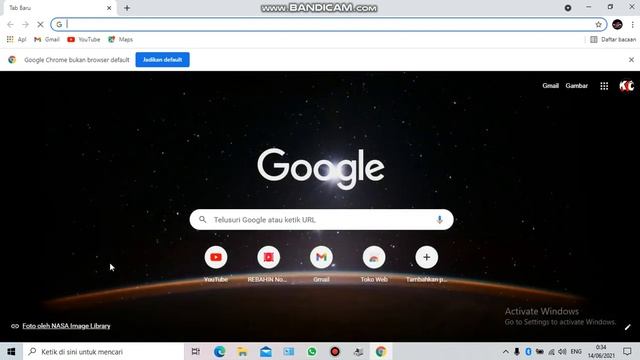Select Chrome icon in taskbar
Image resolution: width=640 pixels, height=360 pixels.
point(381,351)
